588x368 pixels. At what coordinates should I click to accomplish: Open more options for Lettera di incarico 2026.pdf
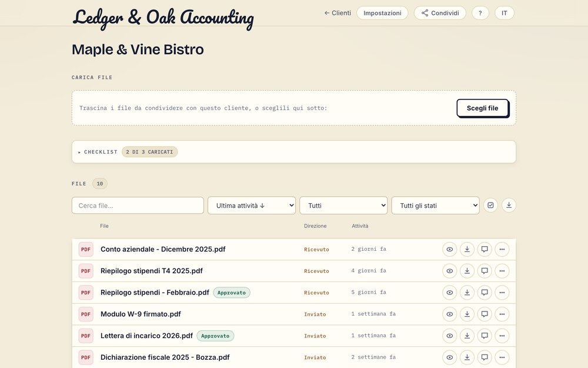click(x=502, y=336)
